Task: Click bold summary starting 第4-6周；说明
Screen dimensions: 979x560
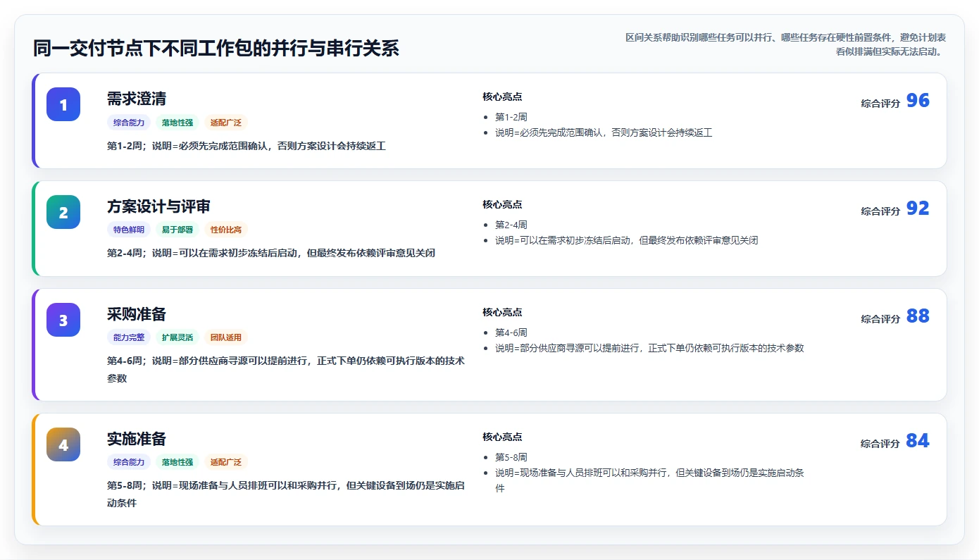Action: [x=286, y=370]
